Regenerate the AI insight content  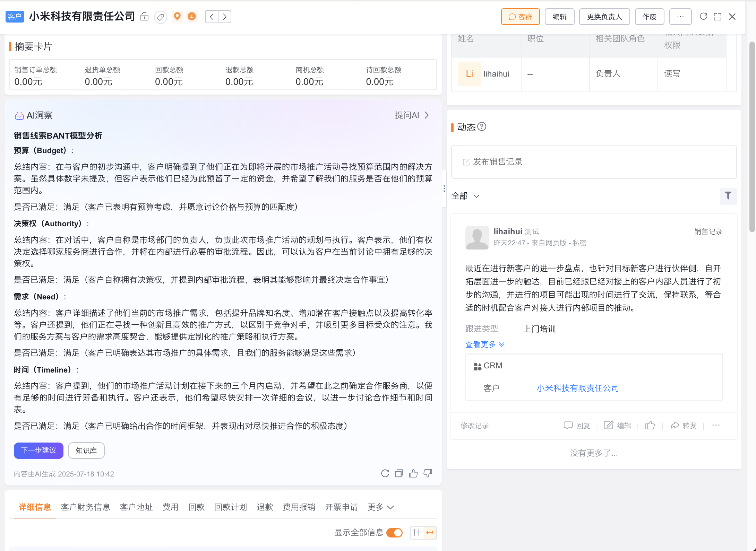tap(385, 473)
